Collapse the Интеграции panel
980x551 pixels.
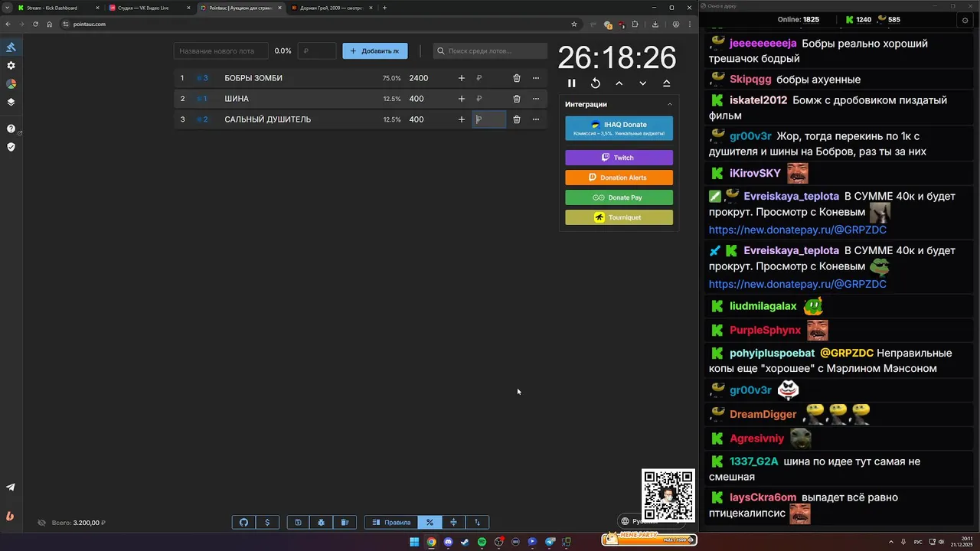670,104
